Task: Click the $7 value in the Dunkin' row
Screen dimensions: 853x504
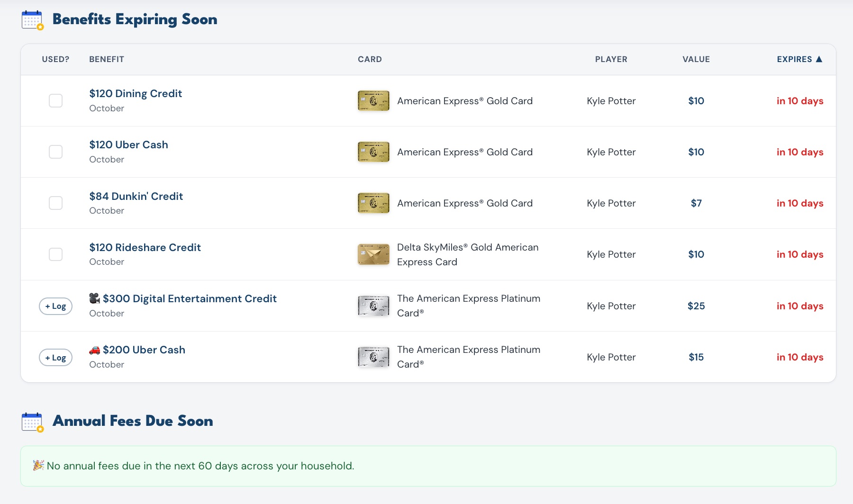Action: (696, 203)
